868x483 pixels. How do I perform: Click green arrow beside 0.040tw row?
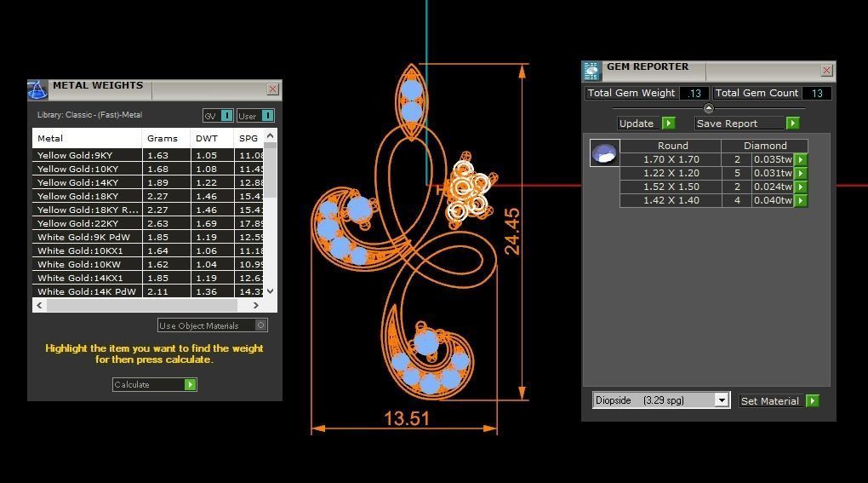(x=801, y=200)
